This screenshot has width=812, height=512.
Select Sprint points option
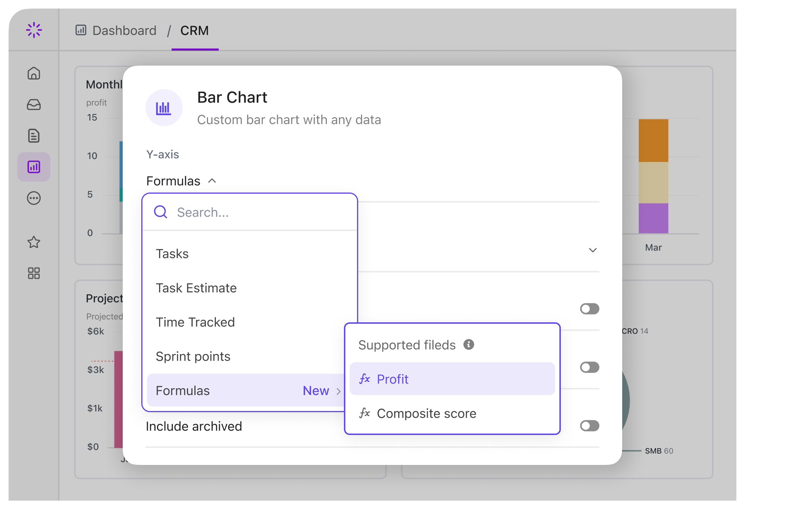[x=193, y=357]
